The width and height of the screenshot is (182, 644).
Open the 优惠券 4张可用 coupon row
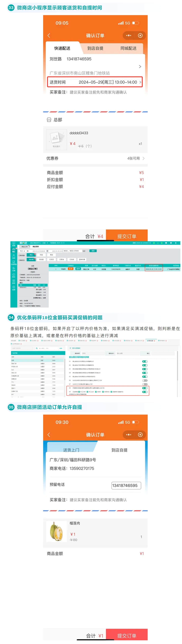click(x=95, y=158)
